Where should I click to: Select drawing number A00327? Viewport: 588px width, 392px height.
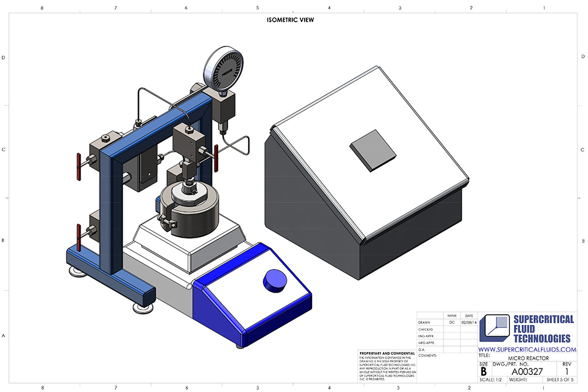click(526, 371)
